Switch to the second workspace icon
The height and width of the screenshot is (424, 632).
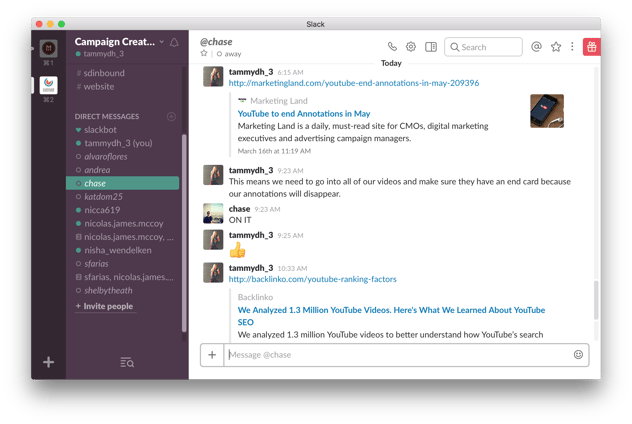48,85
